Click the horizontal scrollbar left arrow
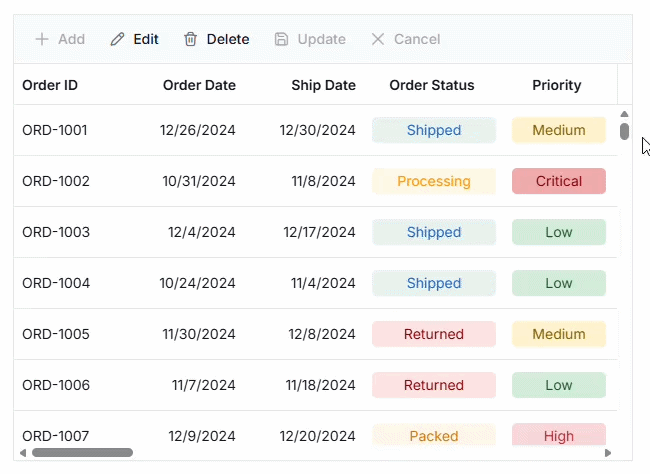This screenshot has width=650, height=474. pos(22,453)
